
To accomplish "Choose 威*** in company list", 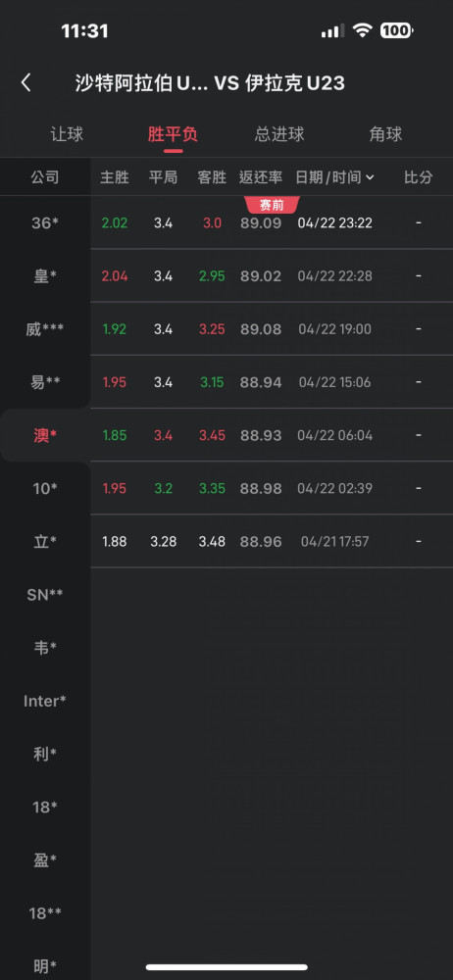I will (x=45, y=328).
